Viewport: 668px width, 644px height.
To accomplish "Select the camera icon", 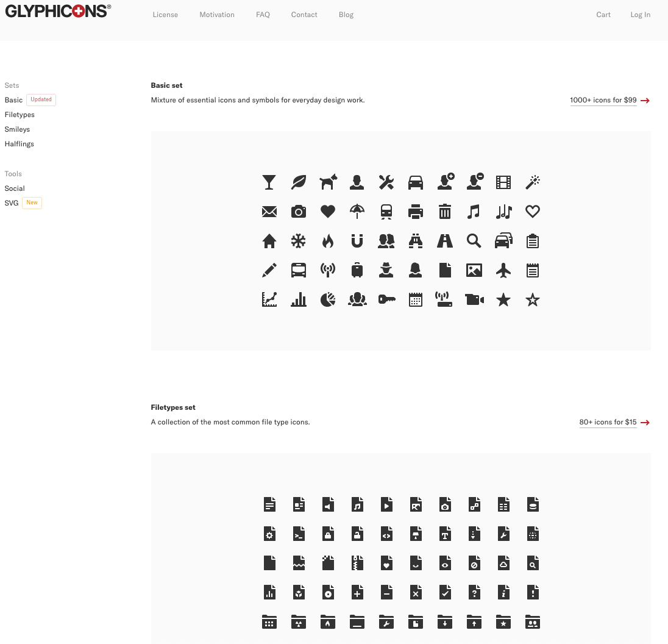I will click(298, 212).
